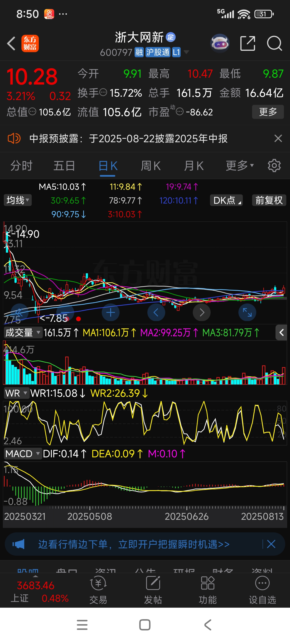Select the 日K tab
Screen dimensions: 290x644
pyautogui.click(x=108, y=166)
